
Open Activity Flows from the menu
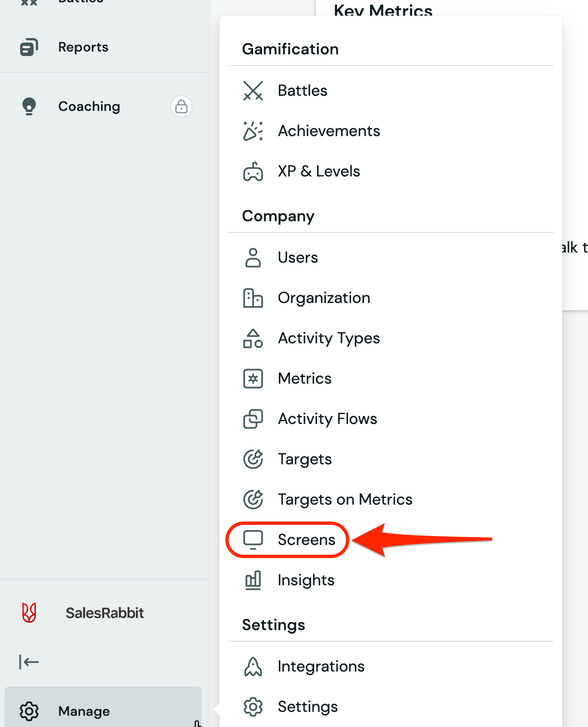[327, 419]
